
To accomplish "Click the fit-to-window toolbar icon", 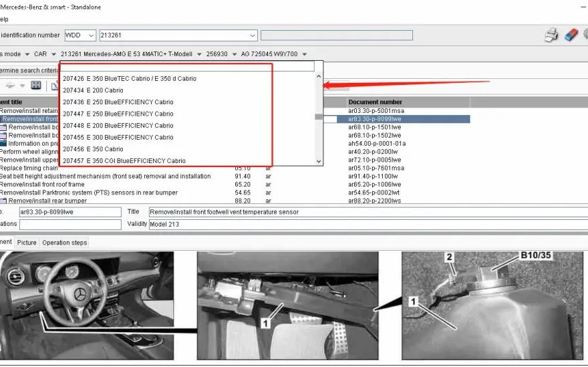I will [x=36, y=85].
